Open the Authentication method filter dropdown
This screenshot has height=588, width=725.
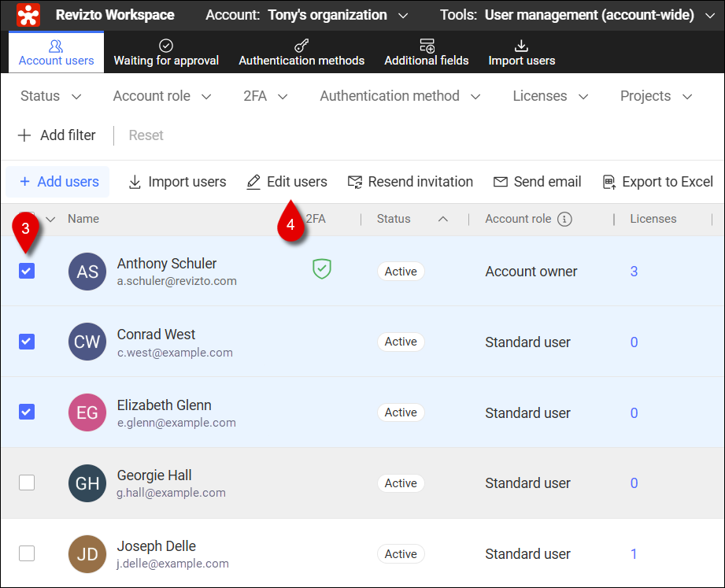point(400,96)
